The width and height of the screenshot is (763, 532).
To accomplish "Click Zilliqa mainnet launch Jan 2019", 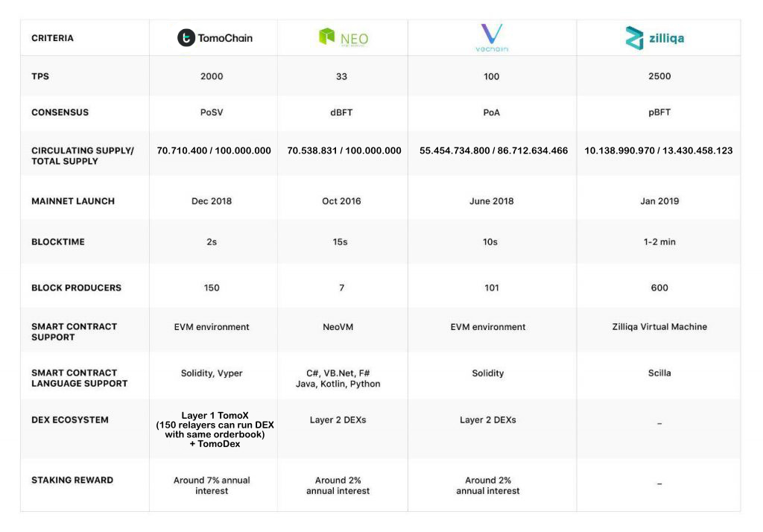I will tap(659, 201).
